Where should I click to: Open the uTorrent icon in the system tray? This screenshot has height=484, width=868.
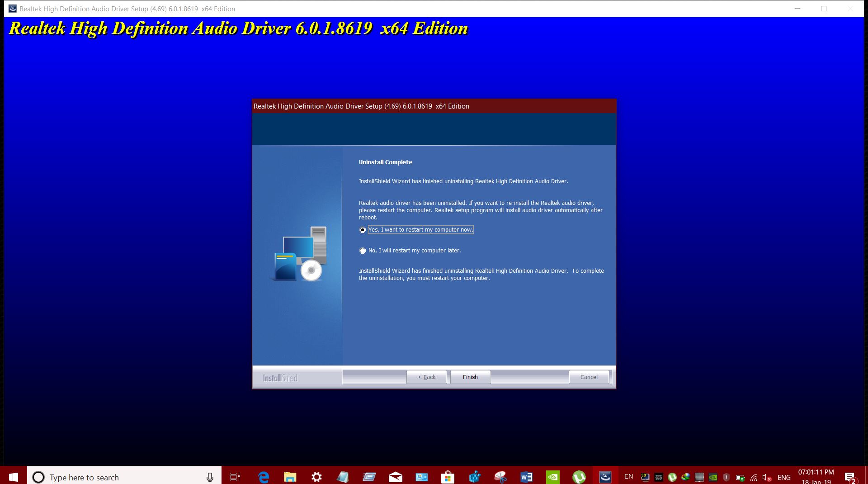pos(672,477)
